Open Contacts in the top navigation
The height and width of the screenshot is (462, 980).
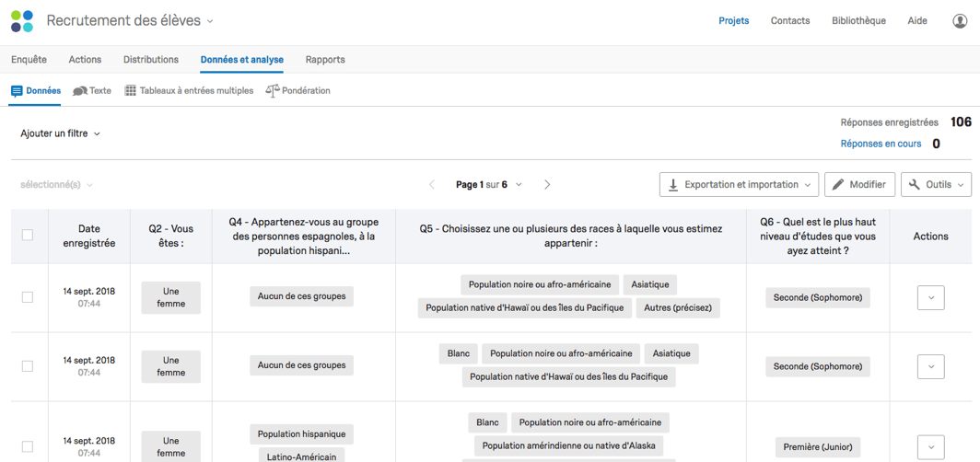point(790,20)
